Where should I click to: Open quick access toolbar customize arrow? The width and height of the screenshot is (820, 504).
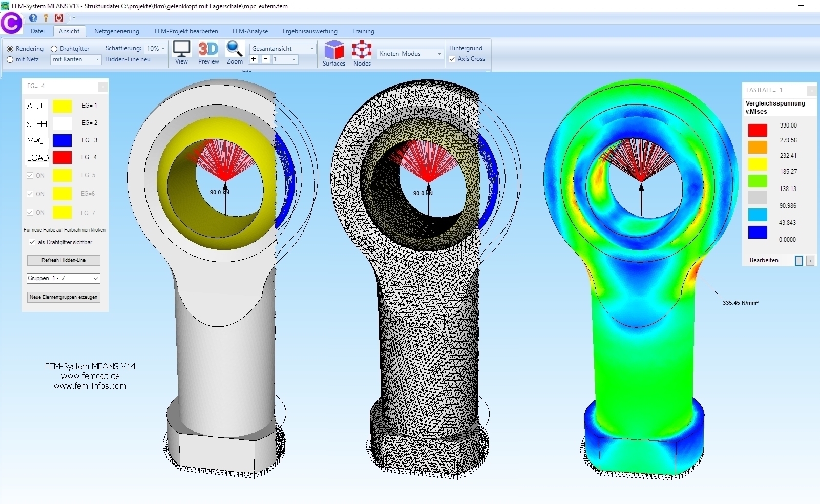pyautogui.click(x=74, y=18)
